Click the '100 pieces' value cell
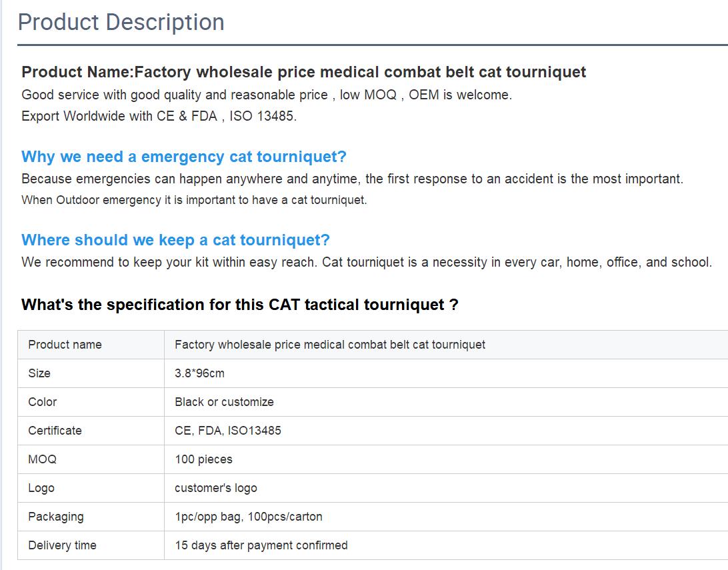The width and height of the screenshot is (728, 570). coord(203,459)
